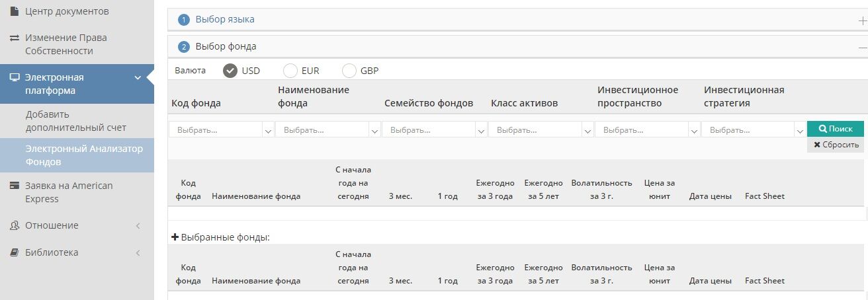Viewport: 868px width, 300px height.
Task: Click the green Поиск button
Action: [x=835, y=129]
